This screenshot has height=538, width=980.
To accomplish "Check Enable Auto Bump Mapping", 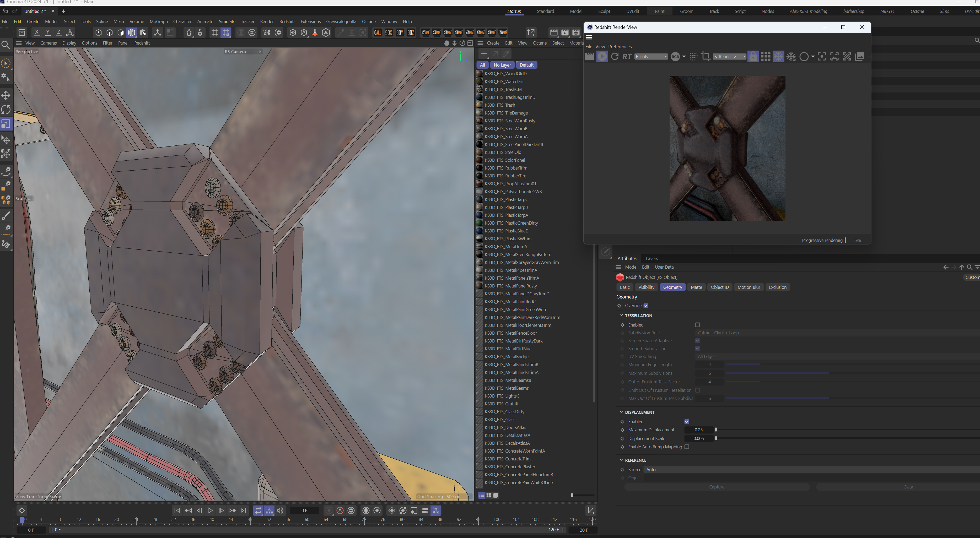I will point(687,447).
